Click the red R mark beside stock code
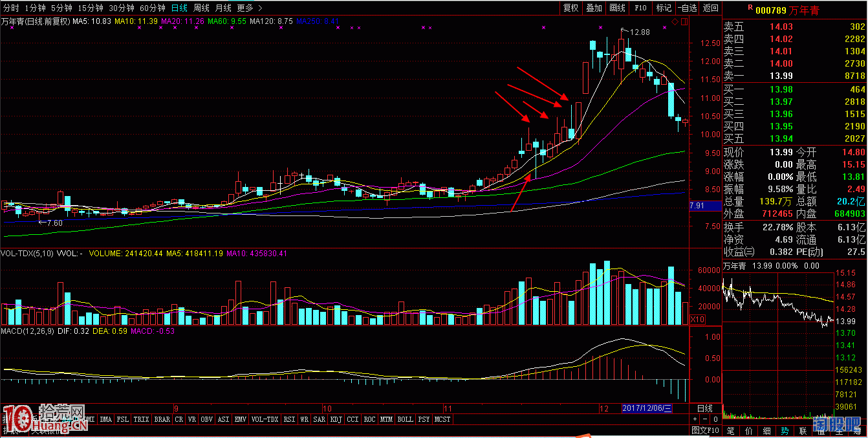The width and height of the screenshot is (868, 438). point(750,7)
